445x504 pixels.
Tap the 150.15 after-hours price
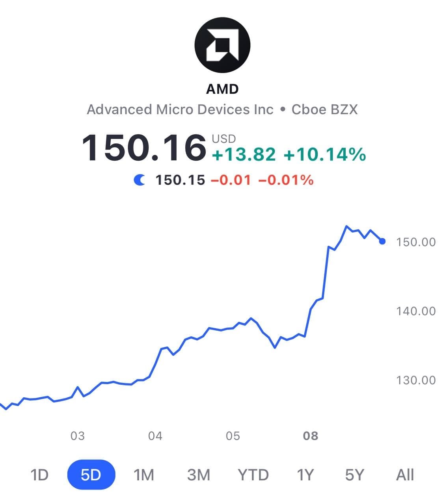[x=180, y=180]
